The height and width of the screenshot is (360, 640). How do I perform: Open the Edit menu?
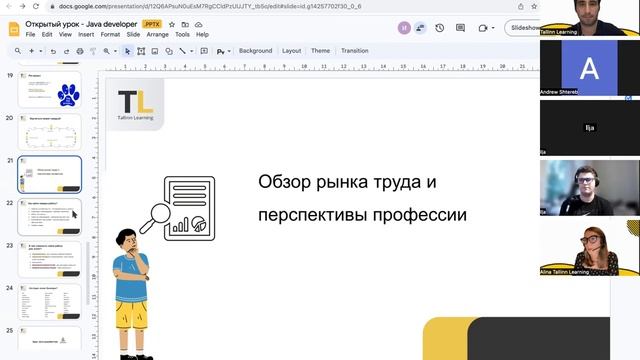[47, 35]
